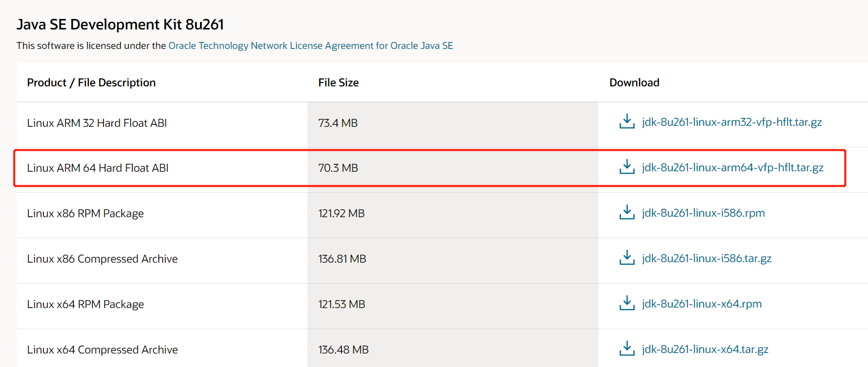Download jdk-8u261-linux-x64.tar.gz file

click(705, 350)
